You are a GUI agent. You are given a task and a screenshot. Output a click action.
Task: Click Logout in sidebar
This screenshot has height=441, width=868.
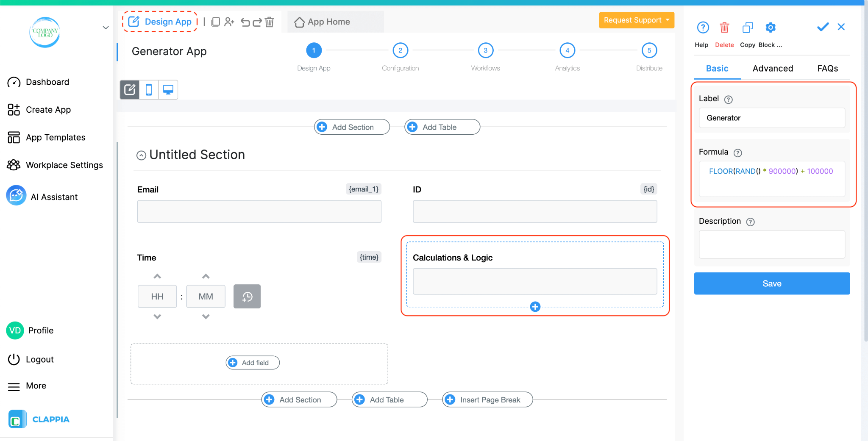coord(31,360)
